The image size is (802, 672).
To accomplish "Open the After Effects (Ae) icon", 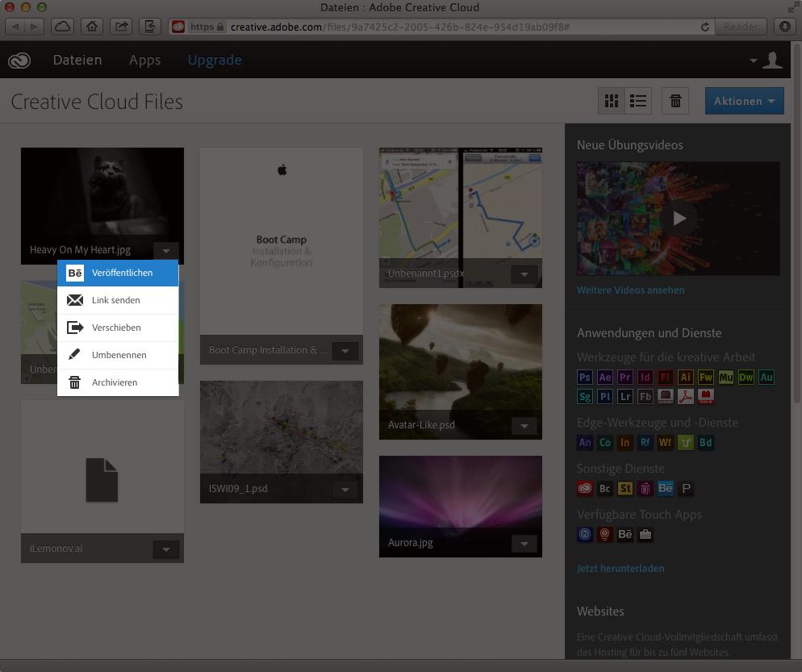I will 604,377.
